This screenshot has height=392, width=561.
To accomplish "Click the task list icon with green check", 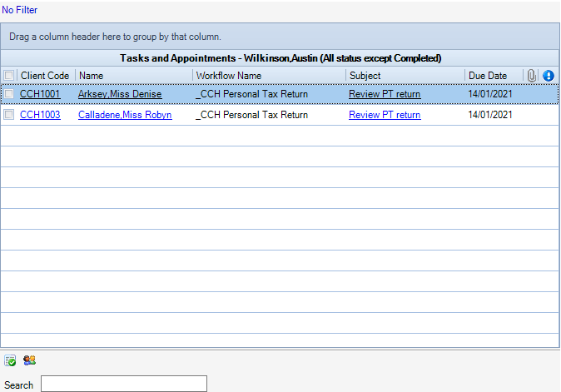I will coord(11,360).
